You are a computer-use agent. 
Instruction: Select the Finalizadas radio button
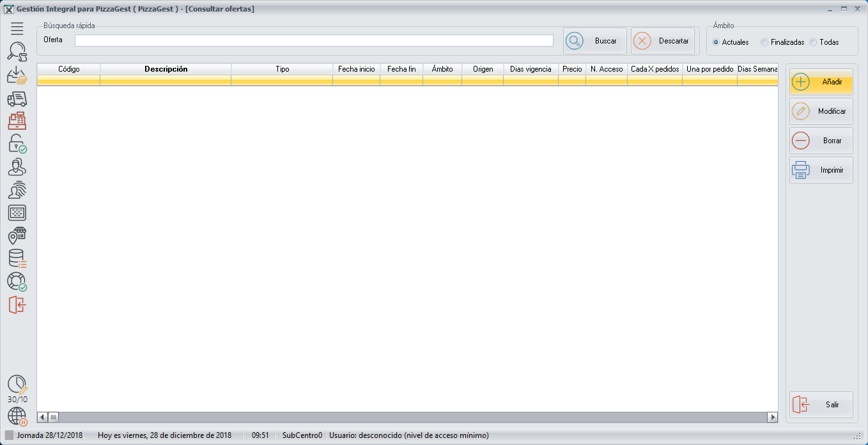(x=764, y=42)
